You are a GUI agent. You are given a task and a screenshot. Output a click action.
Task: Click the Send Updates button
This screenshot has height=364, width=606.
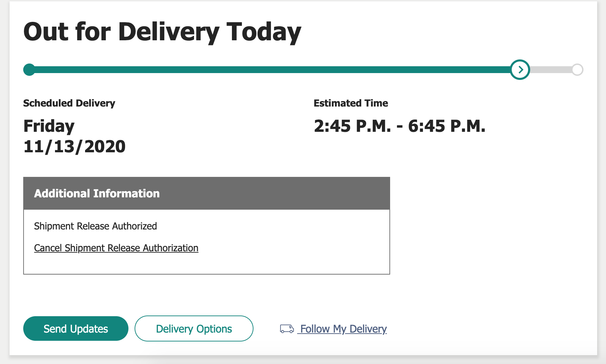point(75,328)
